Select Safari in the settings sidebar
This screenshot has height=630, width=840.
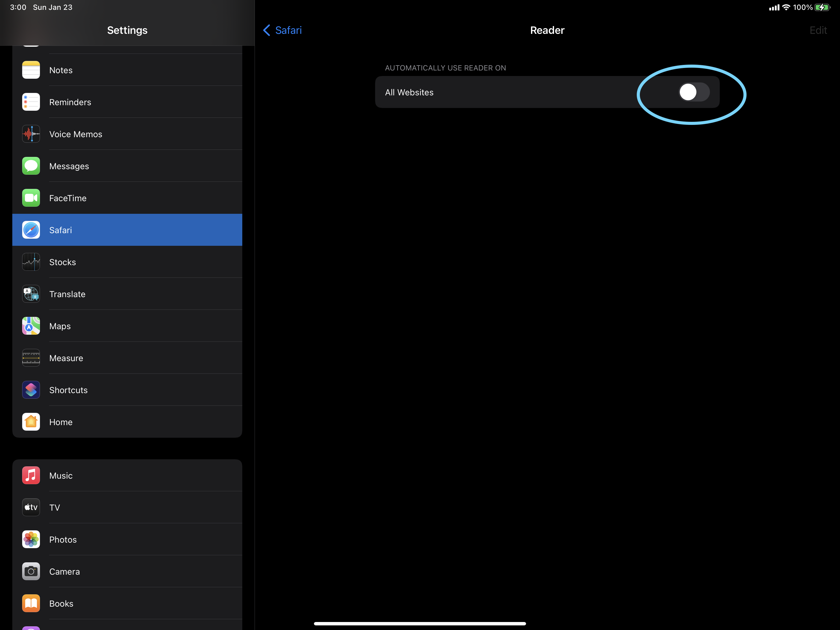pyautogui.click(x=127, y=230)
